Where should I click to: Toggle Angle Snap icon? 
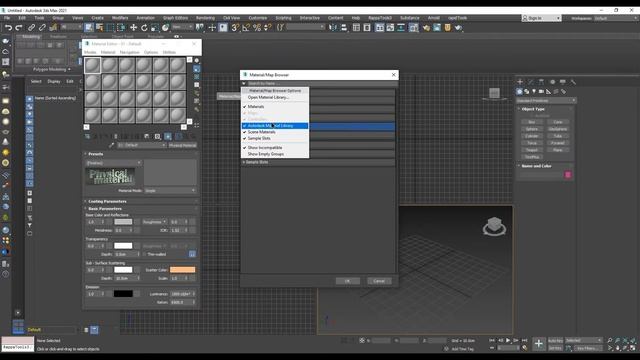[246, 28]
